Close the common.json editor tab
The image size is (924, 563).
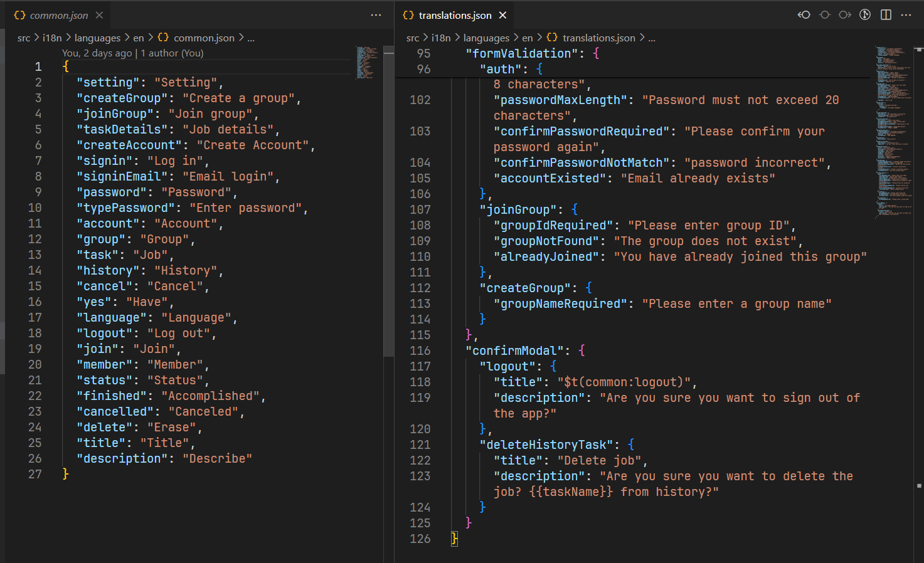click(x=99, y=15)
